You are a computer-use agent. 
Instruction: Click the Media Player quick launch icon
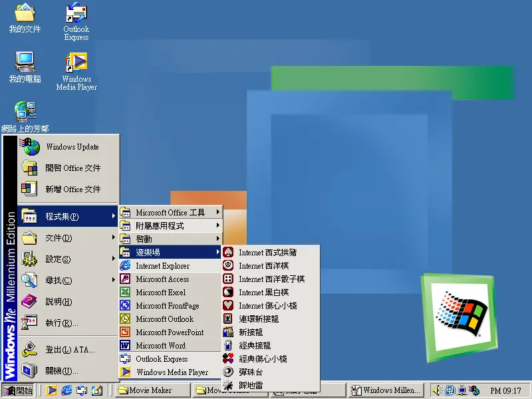click(x=51, y=390)
